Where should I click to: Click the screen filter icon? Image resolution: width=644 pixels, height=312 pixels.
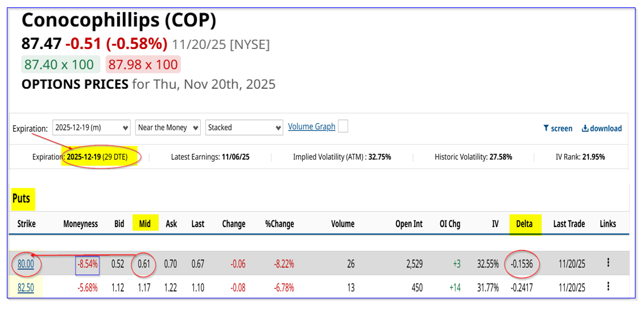coord(546,129)
